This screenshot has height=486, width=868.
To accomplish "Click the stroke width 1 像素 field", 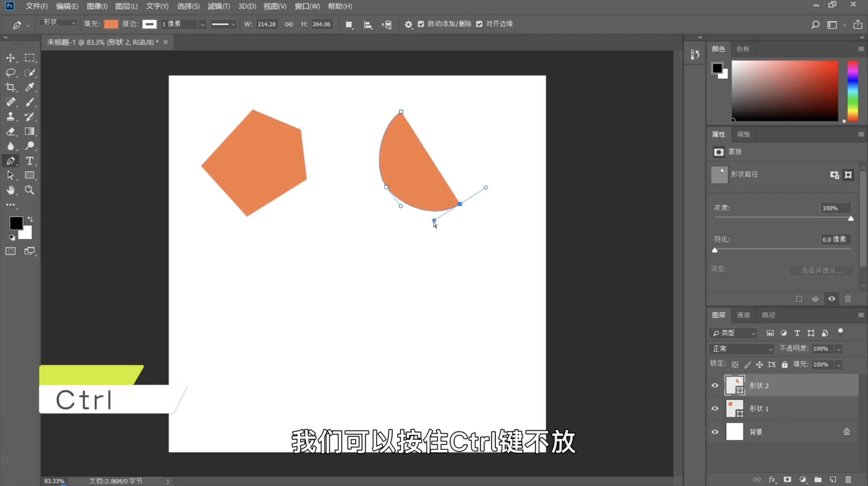I will point(179,24).
